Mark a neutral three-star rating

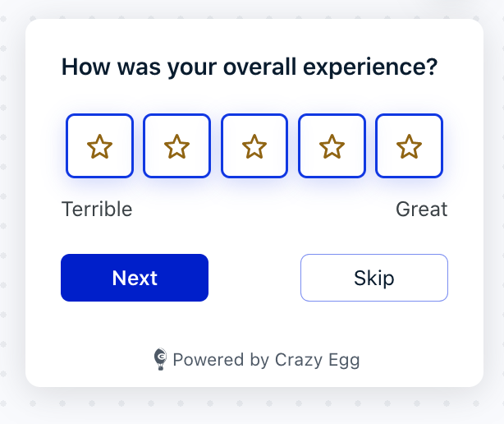[254, 145]
